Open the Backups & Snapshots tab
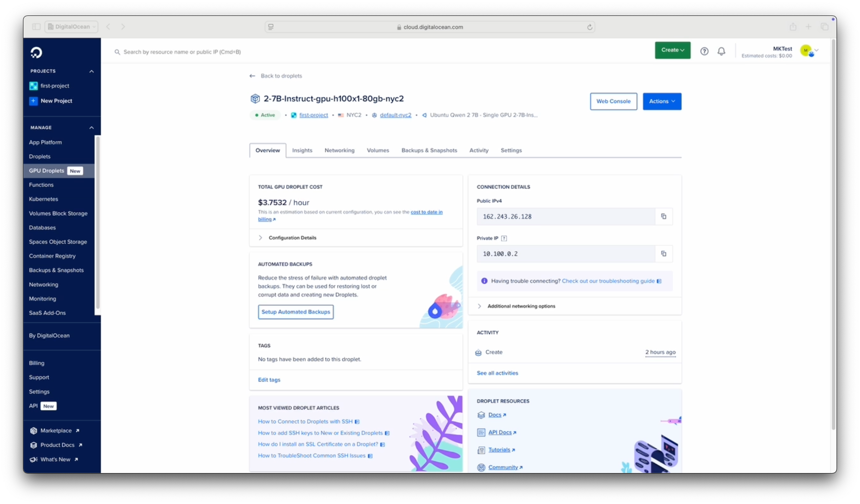Image resolution: width=860 pixels, height=504 pixels. [x=429, y=150]
